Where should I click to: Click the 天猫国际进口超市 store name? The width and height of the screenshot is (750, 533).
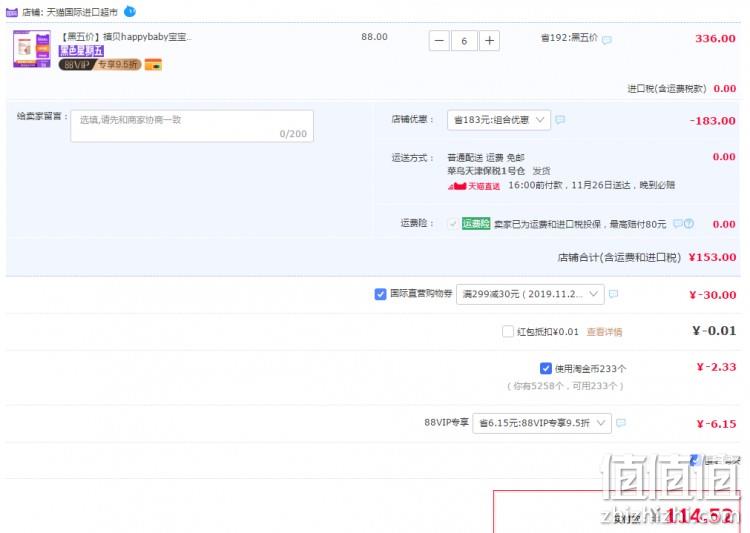pos(82,12)
